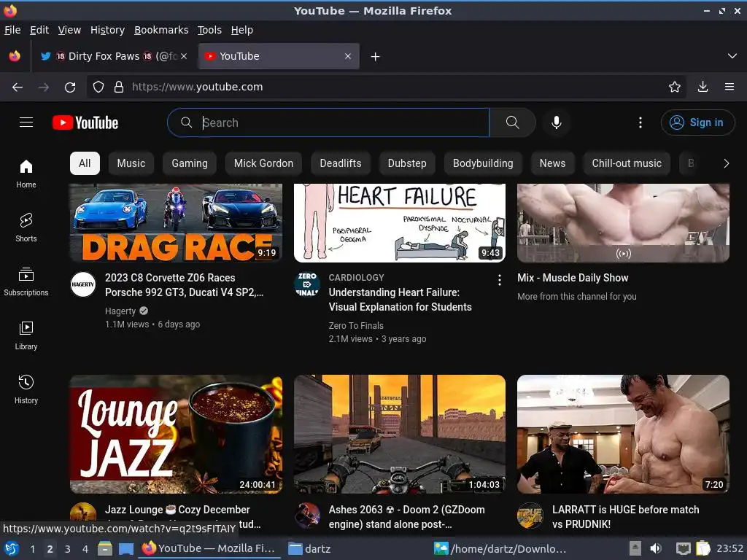
Task: Open the Firefox downloads panel
Action: (703, 87)
